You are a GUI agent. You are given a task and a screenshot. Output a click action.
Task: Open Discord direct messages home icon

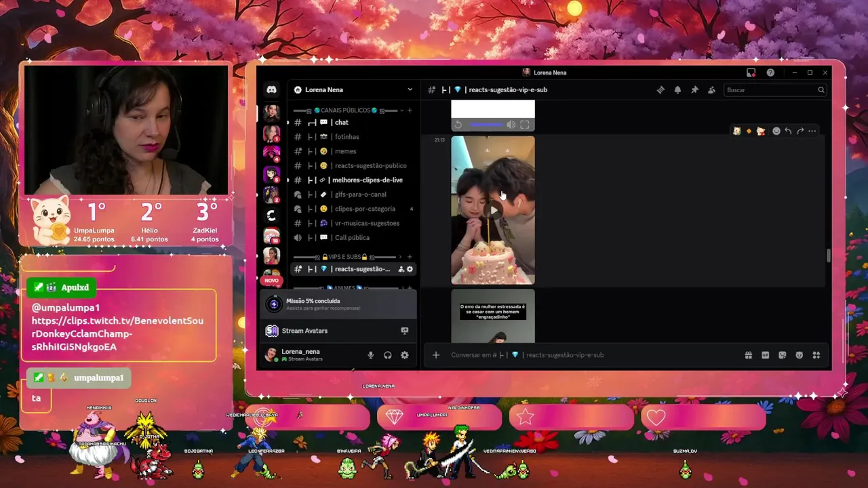271,89
